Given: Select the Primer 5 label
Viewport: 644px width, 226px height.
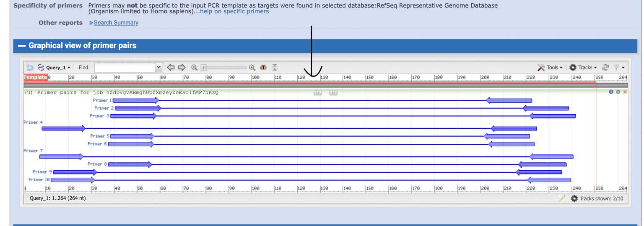Looking at the screenshot, I should pyautogui.click(x=100, y=136).
